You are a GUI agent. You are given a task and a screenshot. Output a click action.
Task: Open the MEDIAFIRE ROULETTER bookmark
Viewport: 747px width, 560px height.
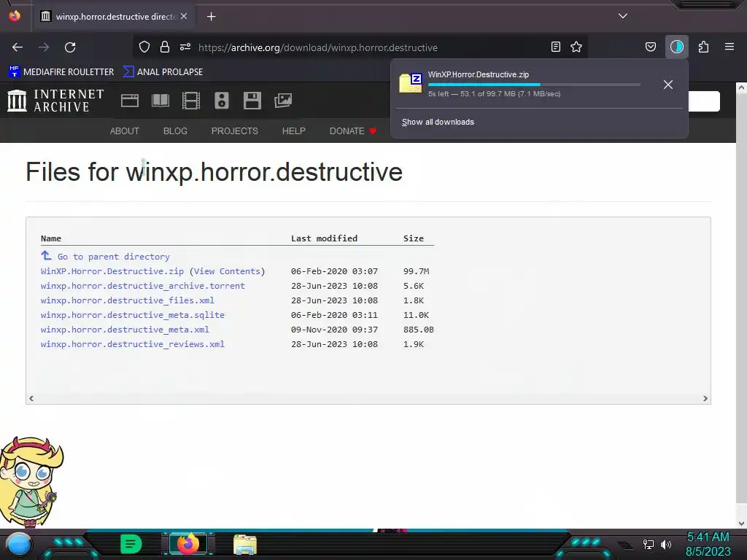[x=61, y=72]
